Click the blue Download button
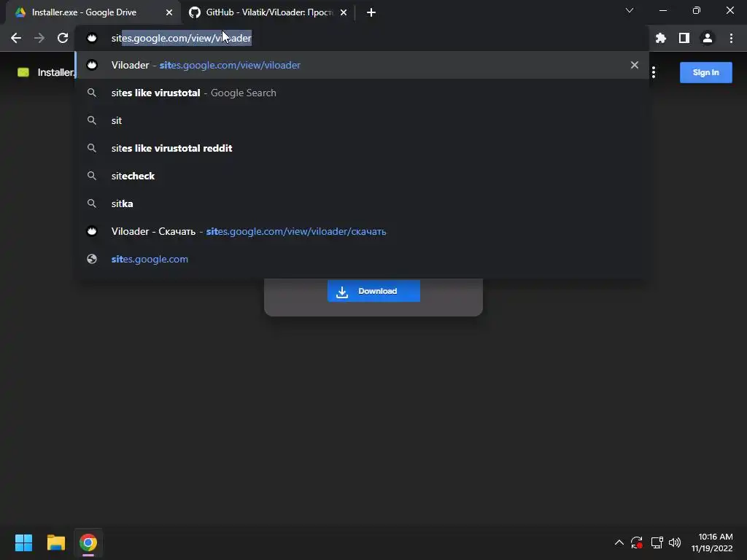 [x=373, y=291]
